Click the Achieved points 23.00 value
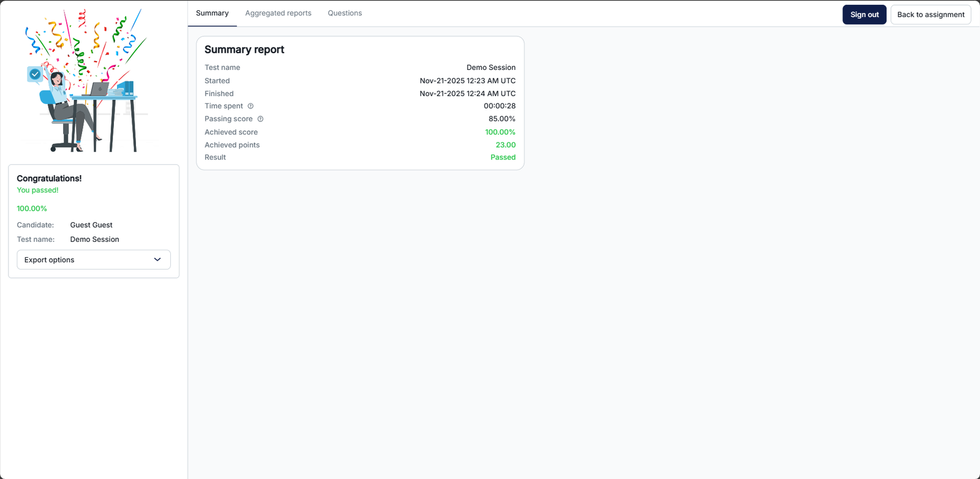This screenshot has width=980, height=479. pyautogui.click(x=505, y=145)
